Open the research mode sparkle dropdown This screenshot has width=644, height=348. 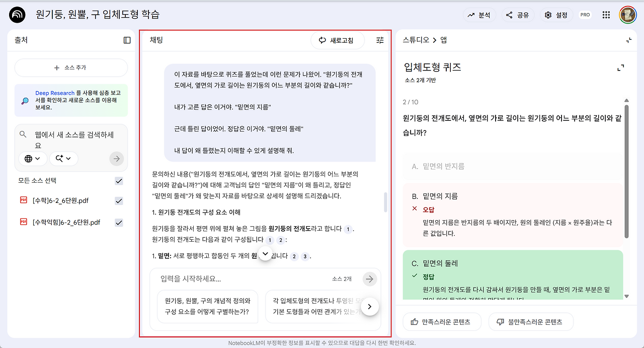click(x=63, y=159)
